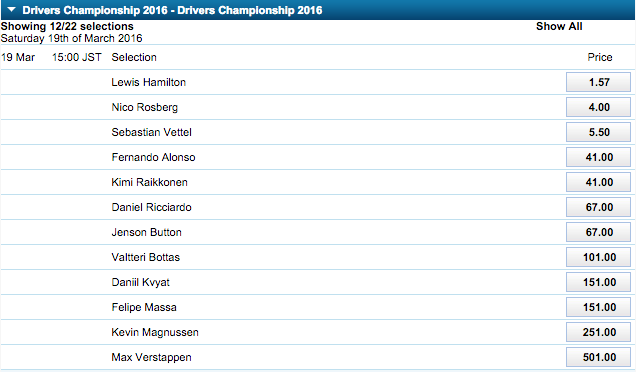Select Kevin Magnussen price 251.00

(598, 333)
